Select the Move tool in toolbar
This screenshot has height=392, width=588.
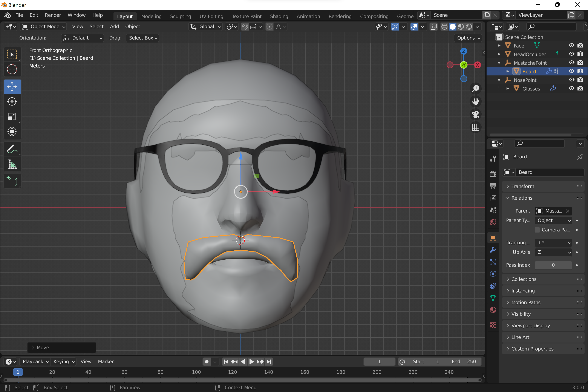point(12,86)
